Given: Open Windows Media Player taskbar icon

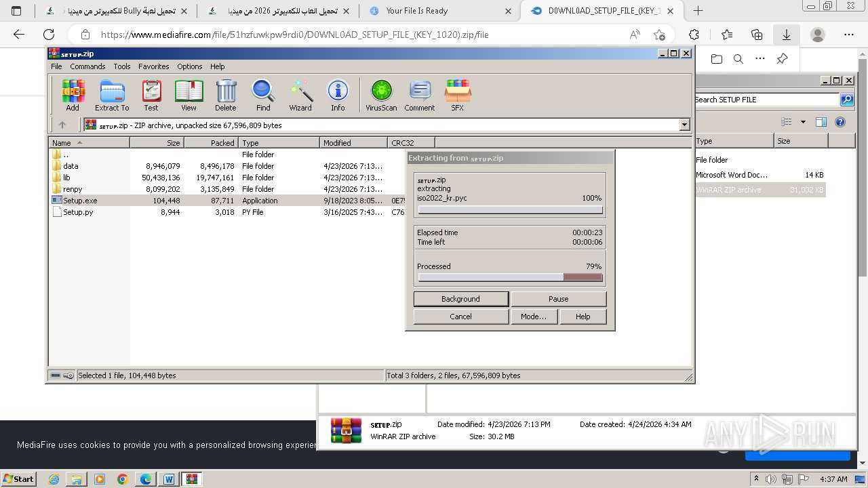Looking at the screenshot, I should point(100,479).
